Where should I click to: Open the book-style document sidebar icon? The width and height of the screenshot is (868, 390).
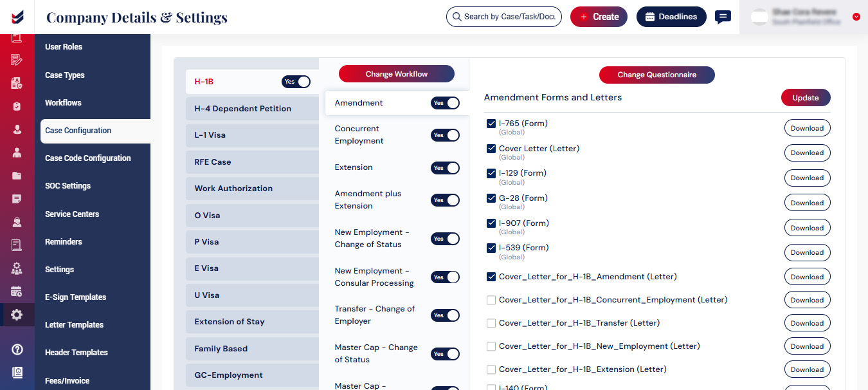click(17, 245)
